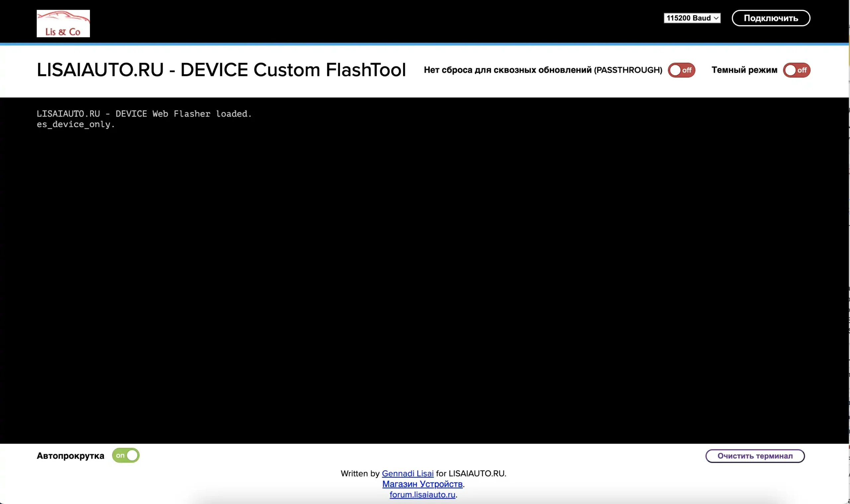Click the DEVICE Custom FlashTool page heading
The width and height of the screenshot is (850, 504).
pos(221,70)
